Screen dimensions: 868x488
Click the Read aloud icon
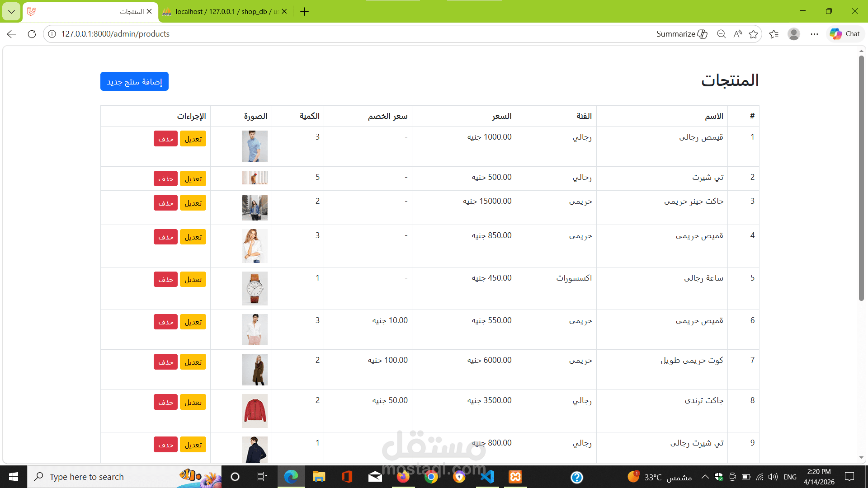737,34
